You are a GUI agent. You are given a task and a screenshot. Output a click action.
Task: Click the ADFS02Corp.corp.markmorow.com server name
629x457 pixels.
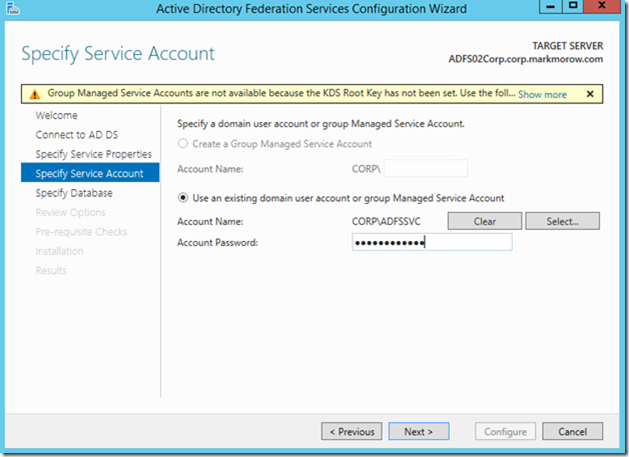tap(526, 59)
